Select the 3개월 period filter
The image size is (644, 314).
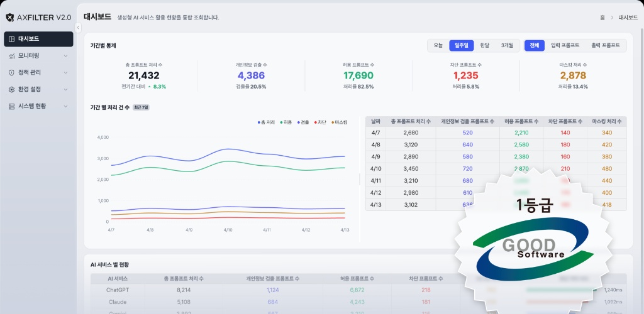pyautogui.click(x=507, y=45)
